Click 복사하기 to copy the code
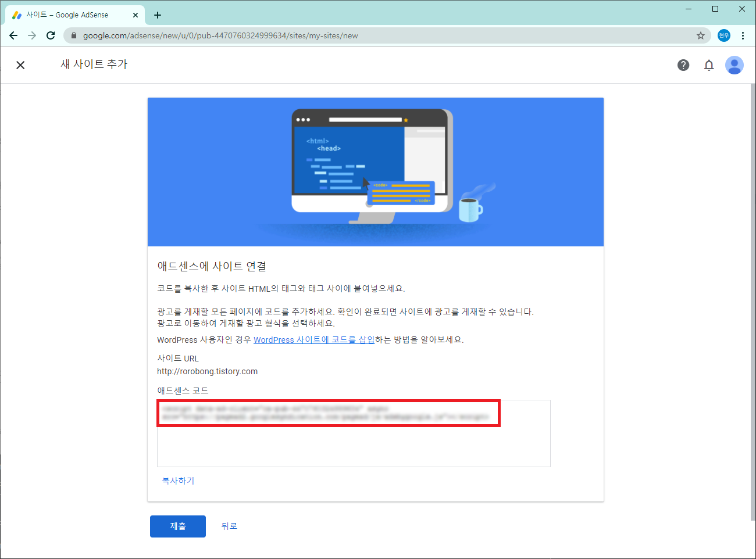The image size is (756, 559). [x=178, y=481]
